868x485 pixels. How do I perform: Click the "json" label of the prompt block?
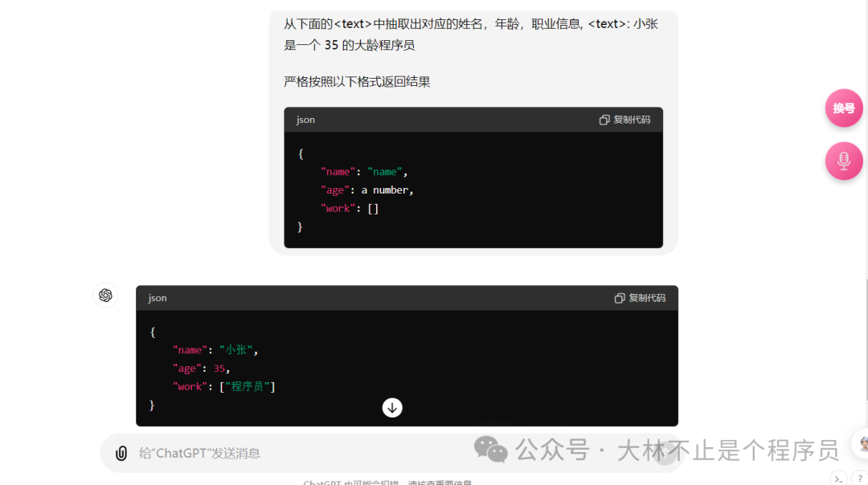point(305,120)
